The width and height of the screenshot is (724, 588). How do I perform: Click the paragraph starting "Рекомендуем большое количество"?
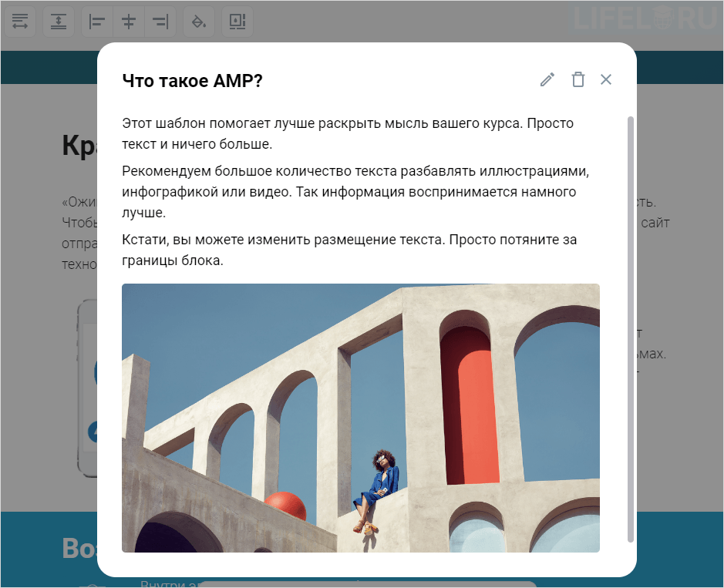(x=355, y=192)
